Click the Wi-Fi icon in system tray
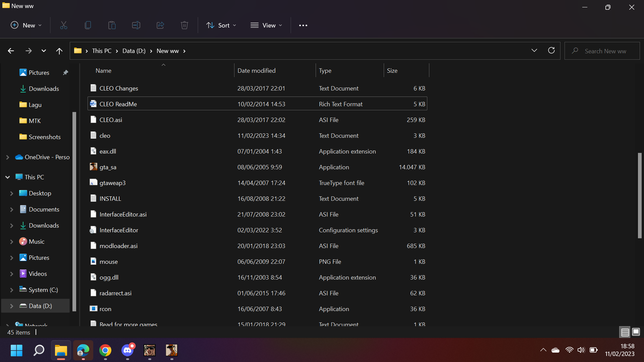 pos(569,350)
